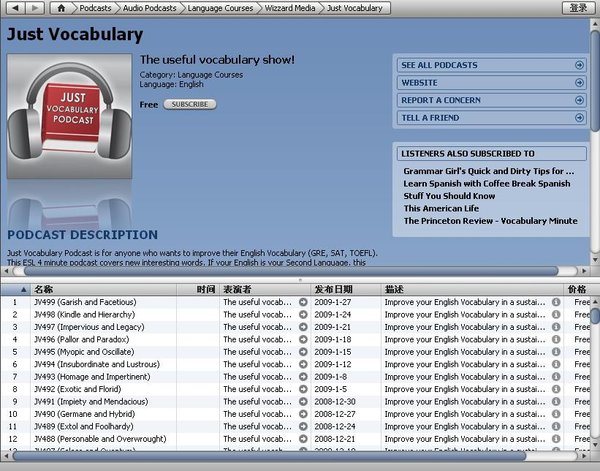This screenshot has height=471, width=600.
Task: Open info icon for JV498 description
Action: [556, 315]
